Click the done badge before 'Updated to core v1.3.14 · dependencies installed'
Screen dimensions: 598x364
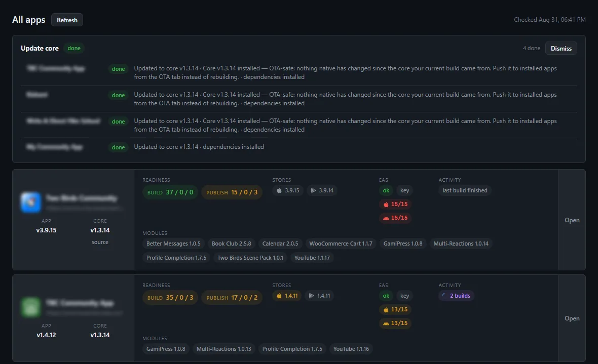(x=118, y=147)
